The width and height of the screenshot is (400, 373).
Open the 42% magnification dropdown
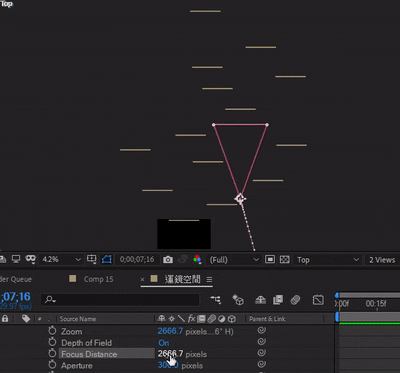[60, 259]
